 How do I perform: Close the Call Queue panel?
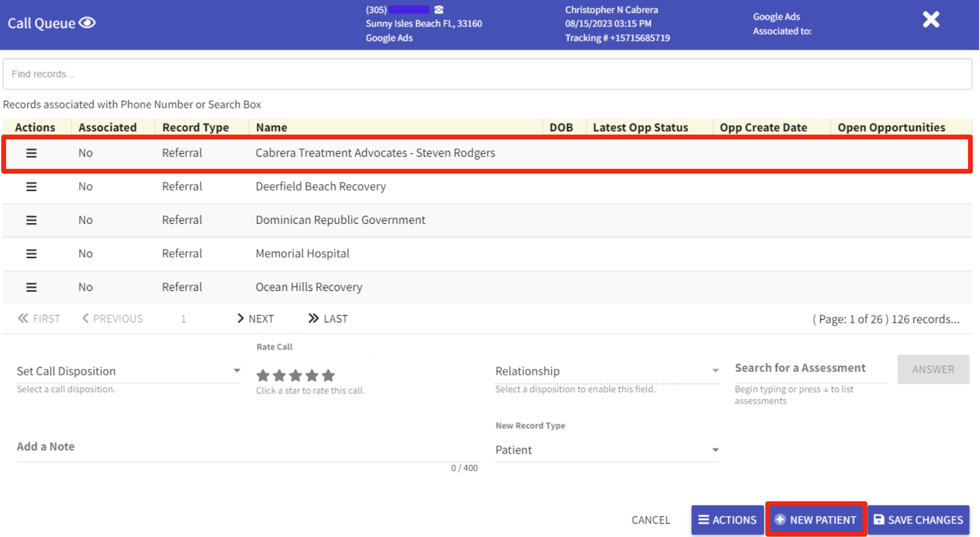[x=930, y=19]
